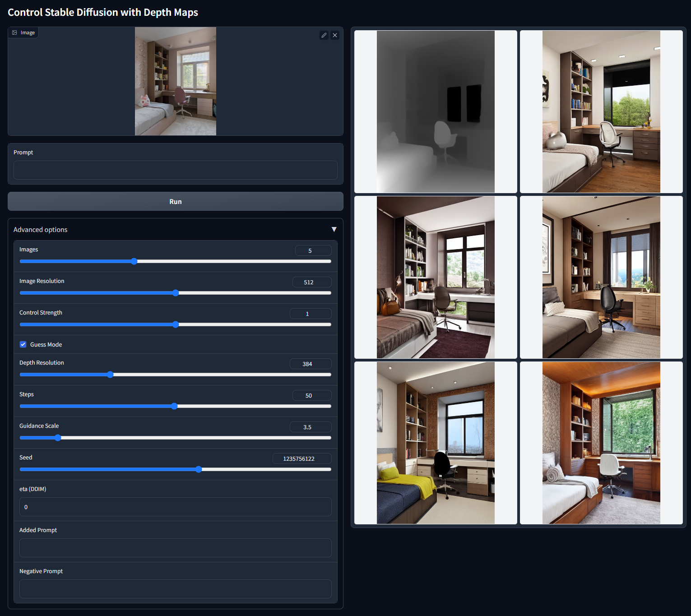Open the generated room with curtains and black chair

click(x=601, y=277)
